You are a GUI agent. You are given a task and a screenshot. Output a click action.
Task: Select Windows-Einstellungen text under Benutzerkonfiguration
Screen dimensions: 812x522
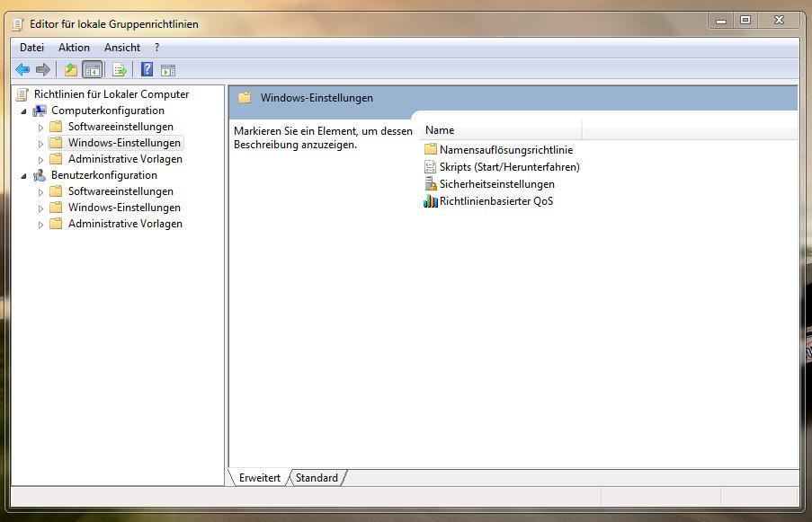(x=124, y=208)
